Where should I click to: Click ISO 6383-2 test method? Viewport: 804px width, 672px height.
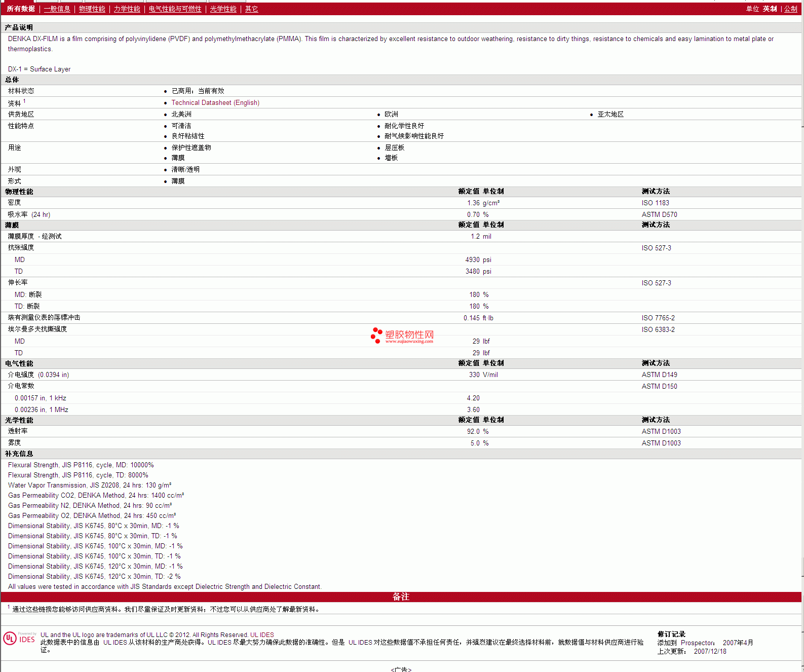pyautogui.click(x=658, y=329)
